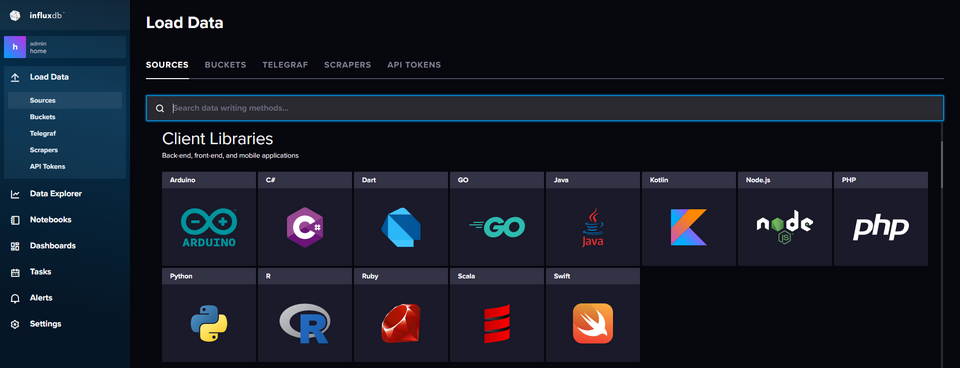Image resolution: width=960 pixels, height=368 pixels.
Task: Select the R client library logo
Action: point(305,323)
